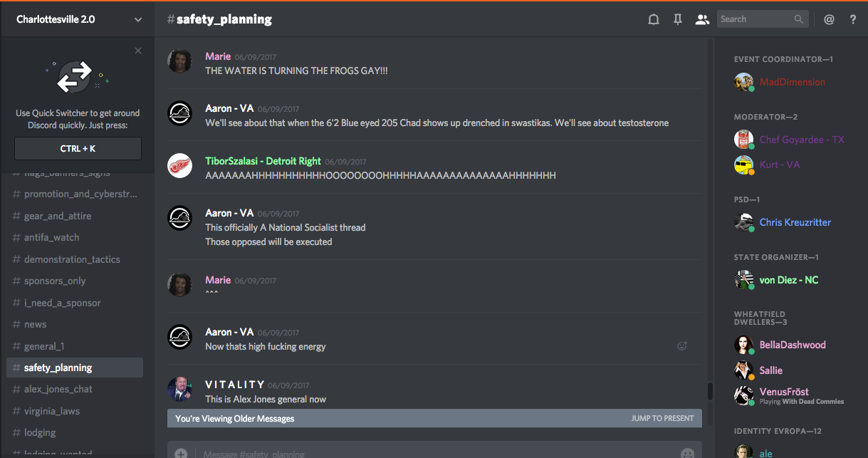Click the TiborSzalasi - Detroit Right username
The image size is (868, 458).
263,161
